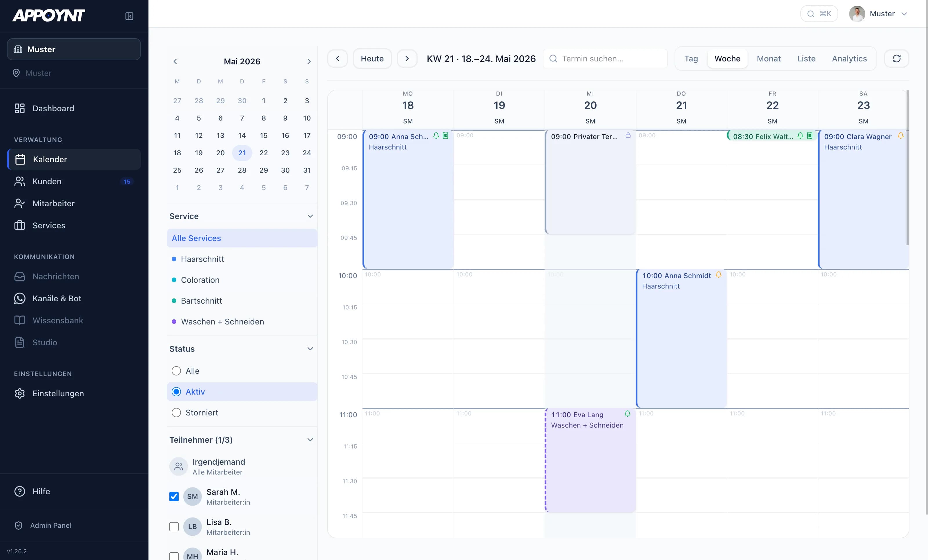The height and width of the screenshot is (560, 928).
Task: Collapse the Service filter section
Action: point(310,216)
